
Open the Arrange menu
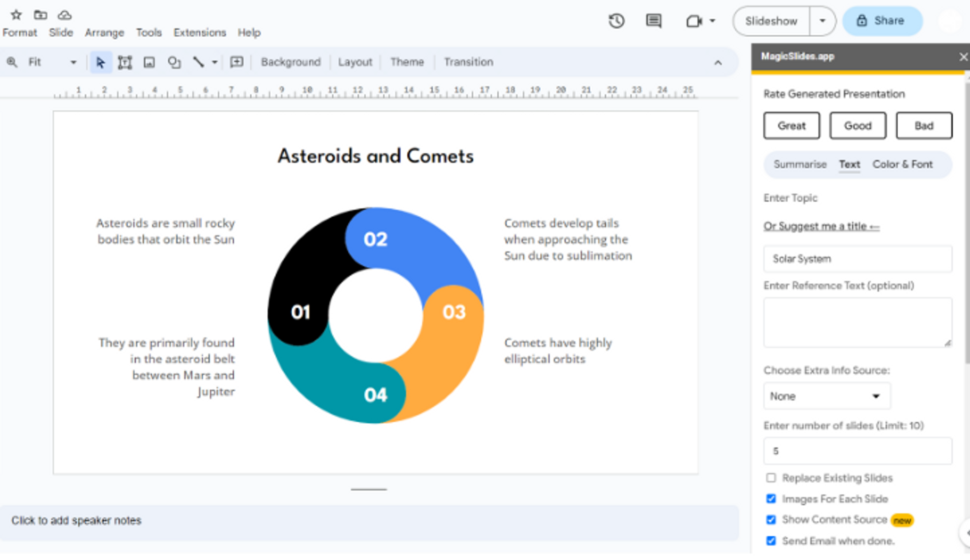click(x=104, y=32)
